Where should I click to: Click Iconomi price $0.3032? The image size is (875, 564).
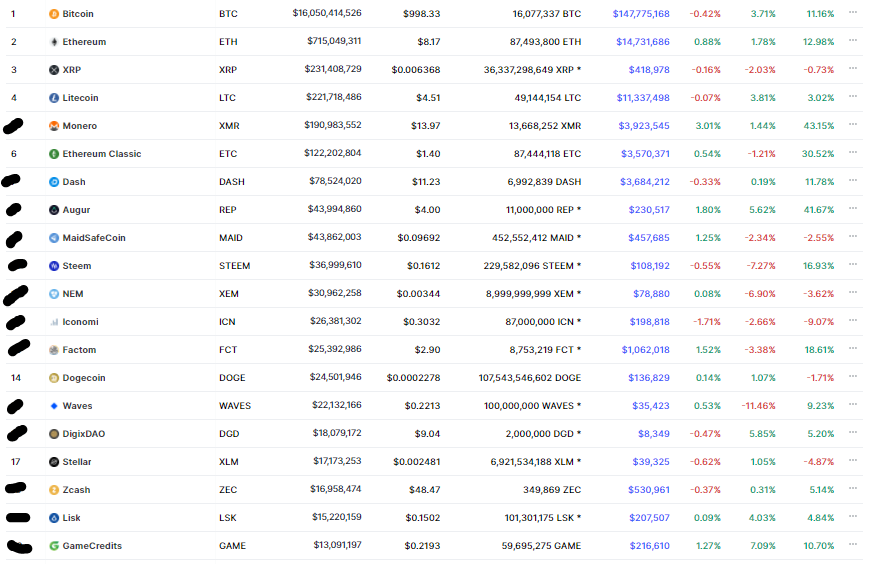coord(422,322)
